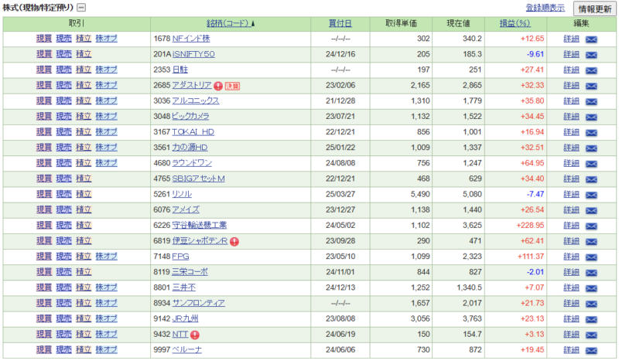Open 詳細 for アルコニックス row
This screenshot has width=619, height=364.
coord(571,101)
